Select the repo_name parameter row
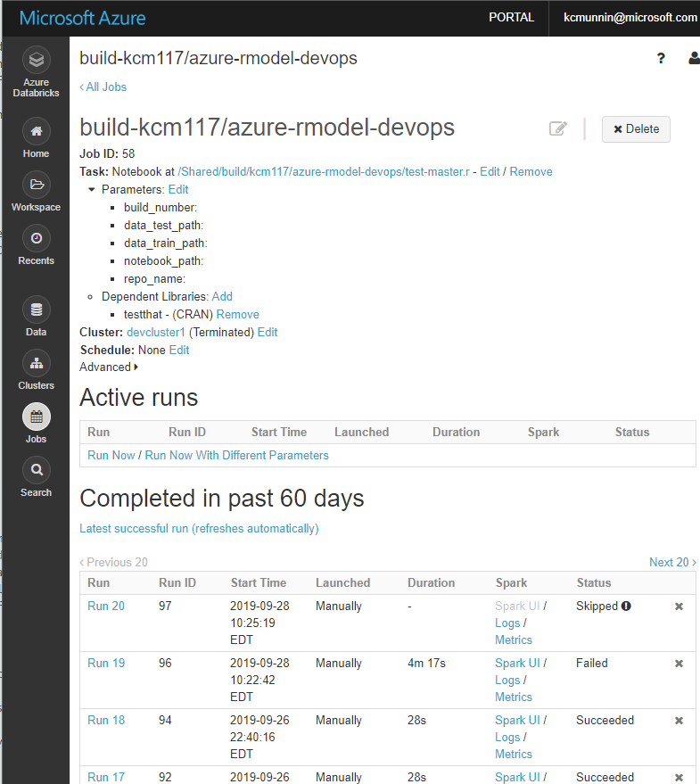 coord(154,279)
